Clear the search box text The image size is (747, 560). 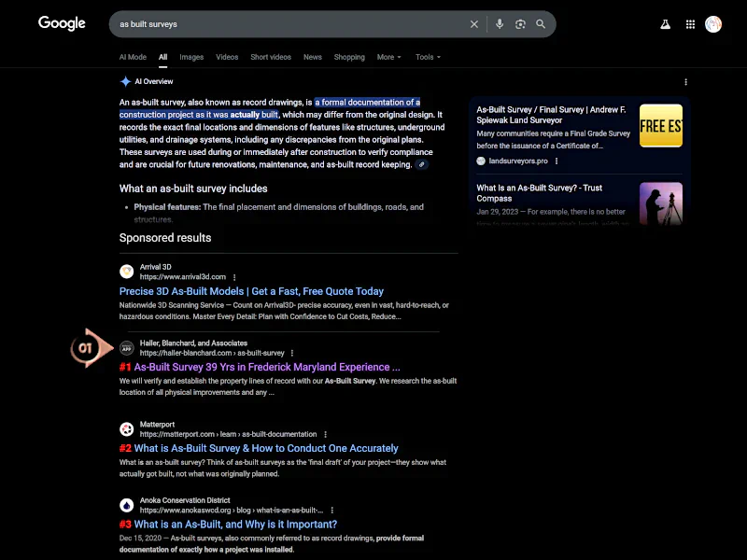click(x=474, y=24)
